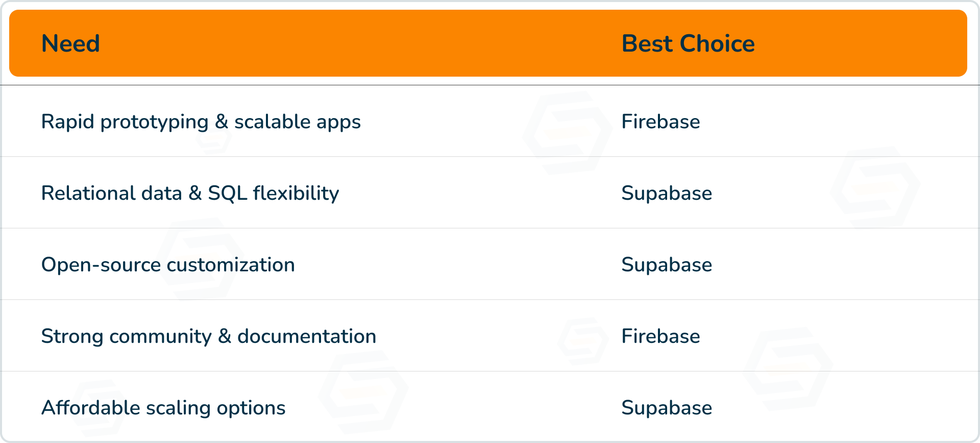
Task: Click the hexagon watermark right of Relational Supabase
Action: 875,188
